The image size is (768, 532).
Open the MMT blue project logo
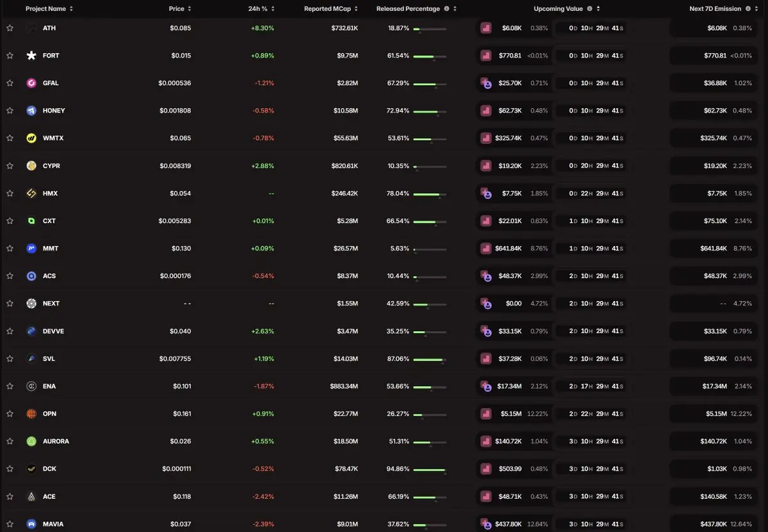(x=31, y=248)
